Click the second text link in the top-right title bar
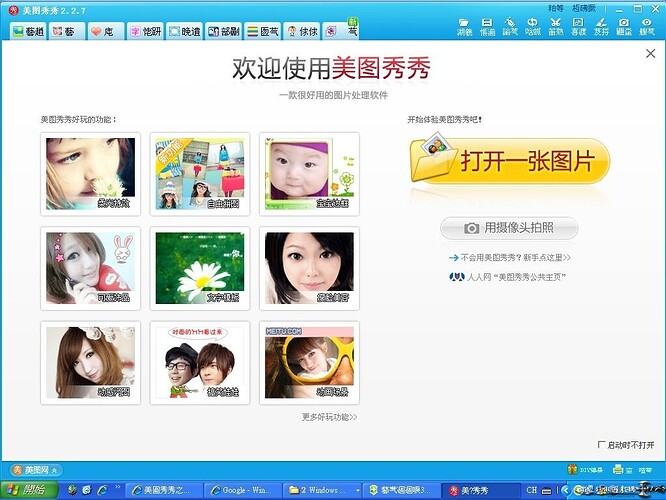 584,8
